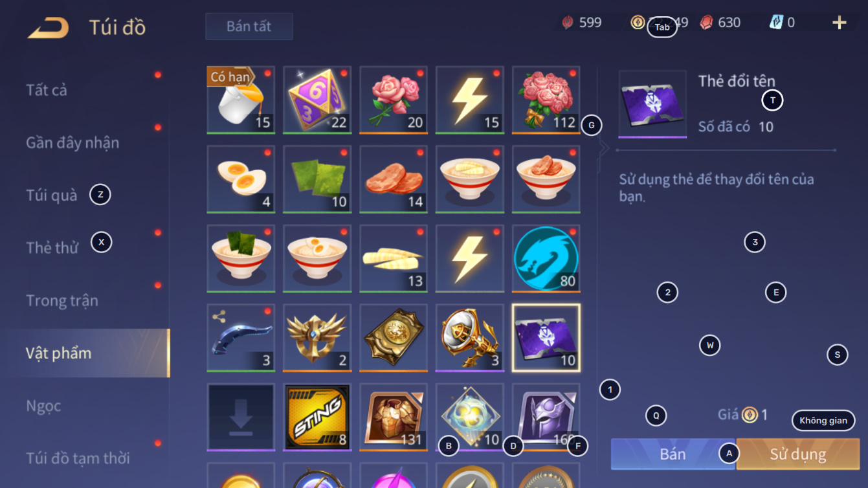Open the Ngọc category tab
The height and width of the screenshot is (488, 868).
point(44,406)
